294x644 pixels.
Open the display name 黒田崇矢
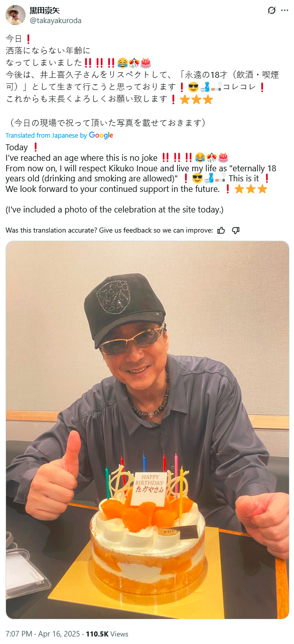click(44, 11)
